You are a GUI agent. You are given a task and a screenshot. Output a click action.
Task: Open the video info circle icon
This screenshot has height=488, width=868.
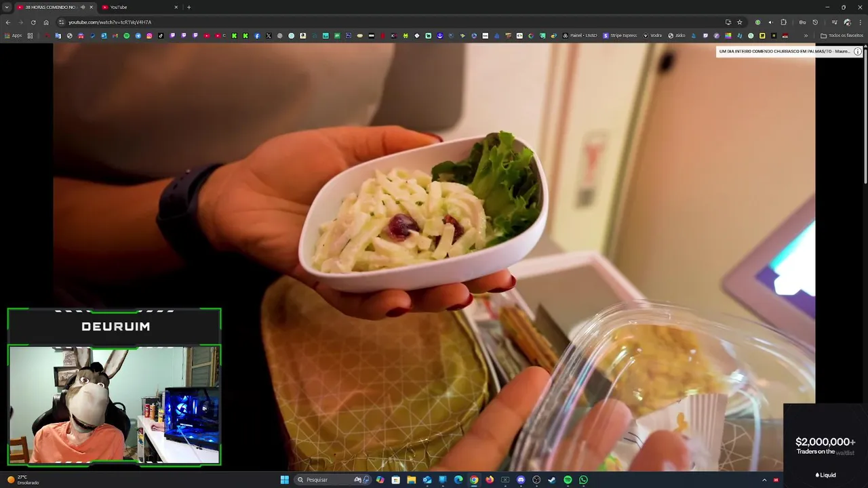[x=857, y=52]
